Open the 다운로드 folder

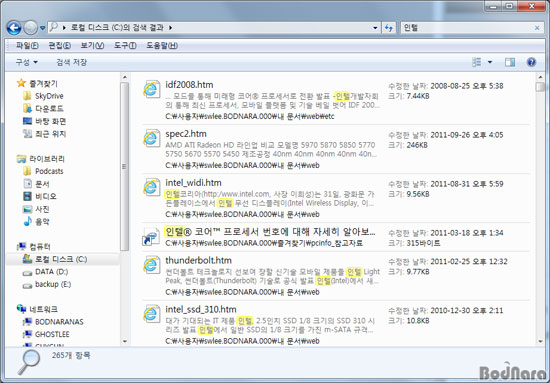pos(43,109)
